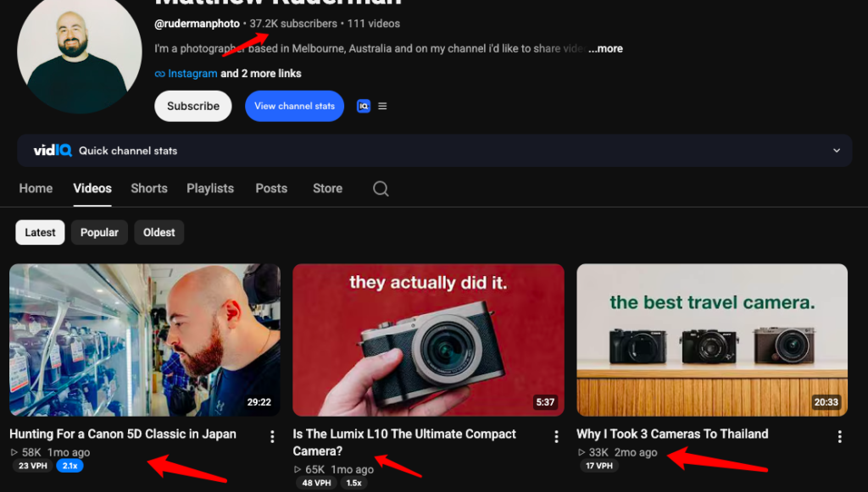868x492 pixels.
Task: Click the 5:37 duration badge
Action: (545, 402)
